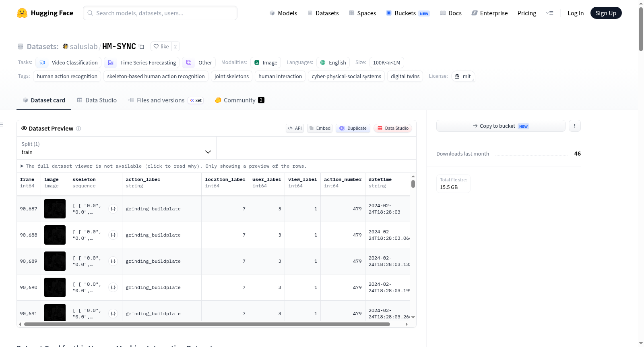Screen dimensions: 644x347
Task: Open the joint skeletons tag
Action: coord(231,76)
